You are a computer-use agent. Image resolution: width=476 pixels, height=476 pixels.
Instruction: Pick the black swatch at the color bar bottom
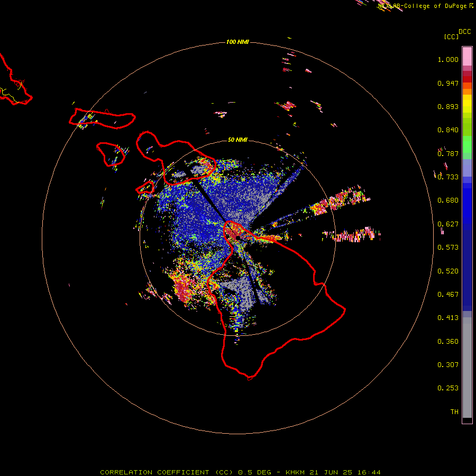pos(467,420)
